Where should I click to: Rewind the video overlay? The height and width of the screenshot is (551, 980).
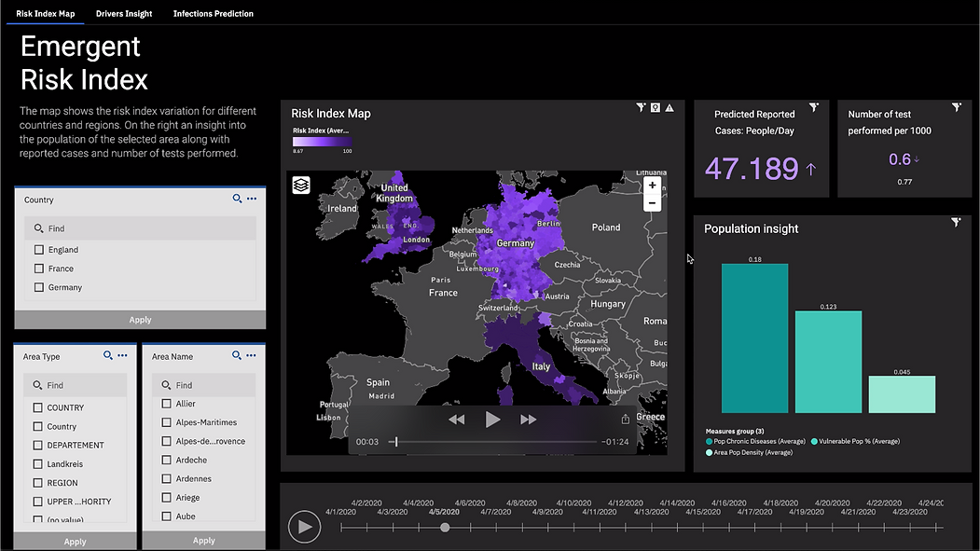(456, 420)
